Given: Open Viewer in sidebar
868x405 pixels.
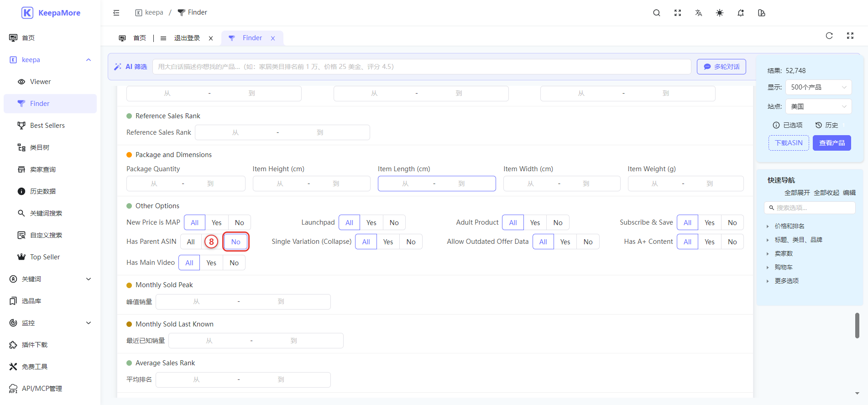Looking at the screenshot, I should tap(50, 82).
